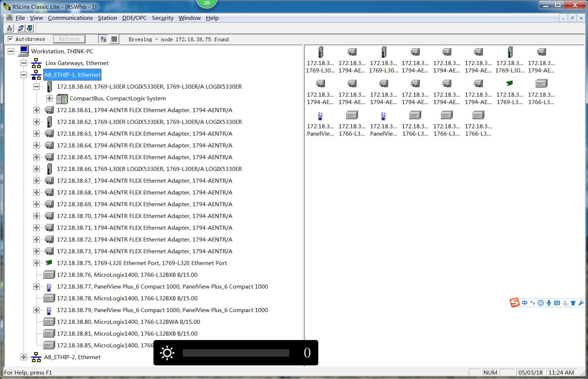Viewport: 588px width, 379px height.
Task: Click the RSWho network browse toolbar icon
Action: tap(10, 28)
